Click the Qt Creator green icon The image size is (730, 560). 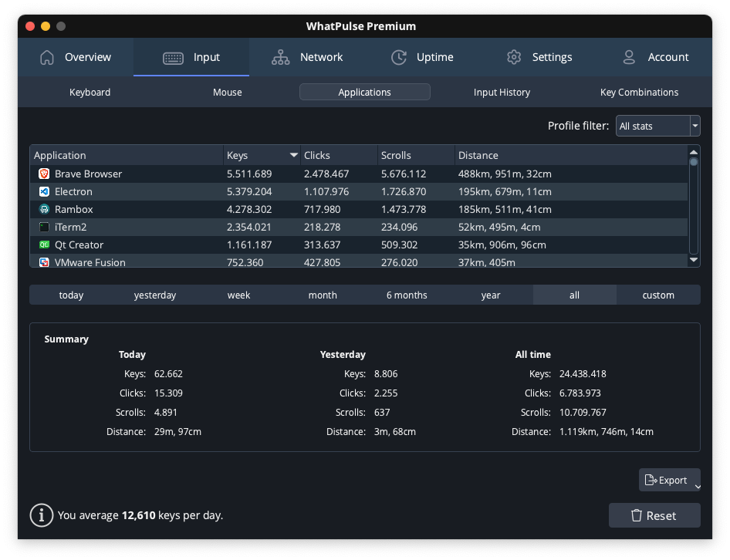[44, 245]
